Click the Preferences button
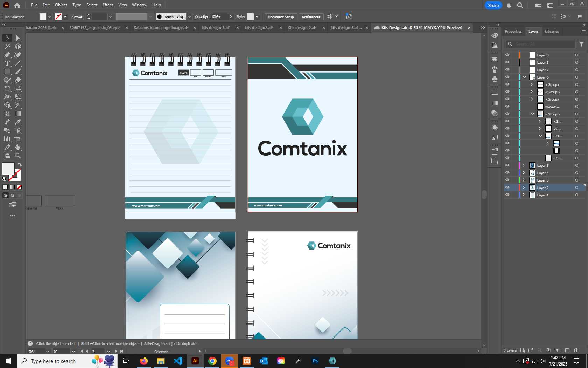 tap(311, 17)
